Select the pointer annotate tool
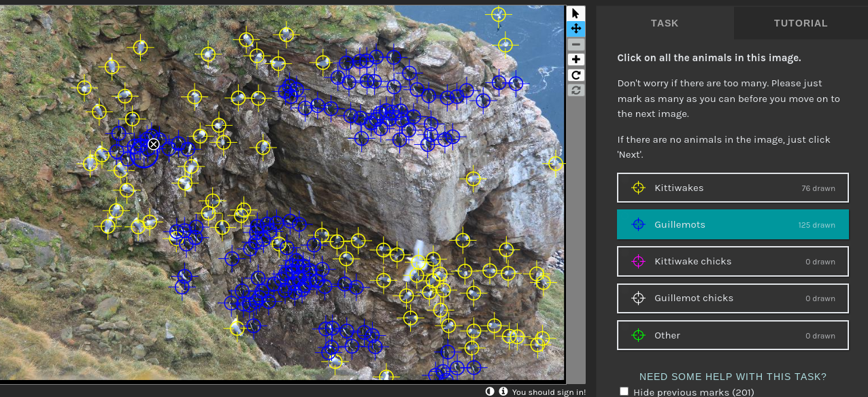Viewport: 868px width, 397px height. pyautogui.click(x=575, y=14)
